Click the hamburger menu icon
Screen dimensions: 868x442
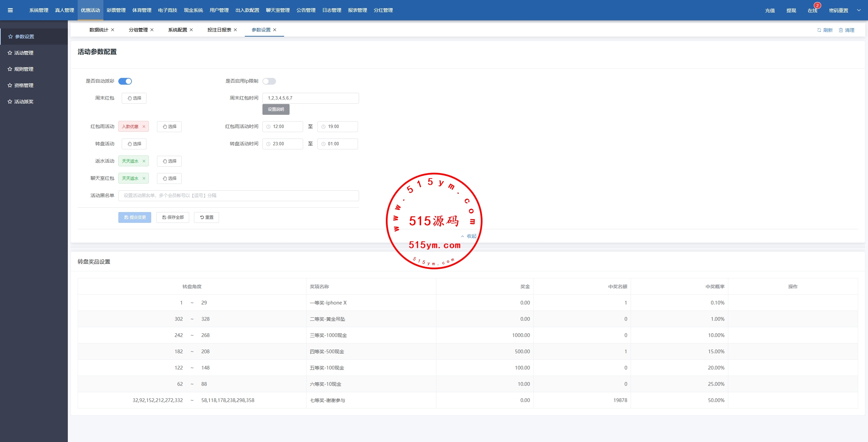coord(10,10)
